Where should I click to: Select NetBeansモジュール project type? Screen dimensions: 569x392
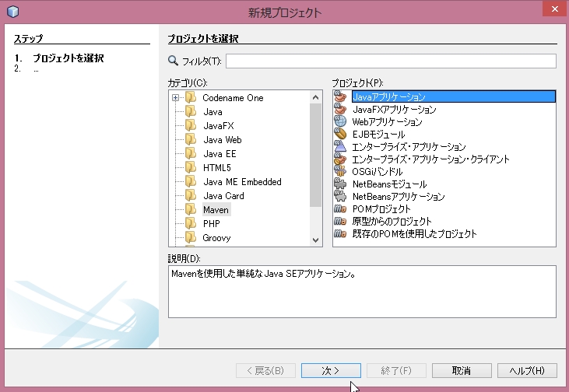pyautogui.click(x=390, y=184)
